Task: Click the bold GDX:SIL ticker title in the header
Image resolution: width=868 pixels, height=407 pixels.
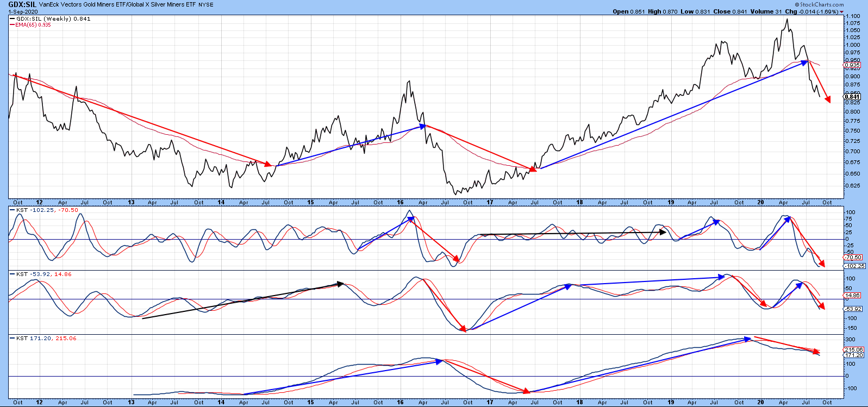Action: [x=22, y=4]
